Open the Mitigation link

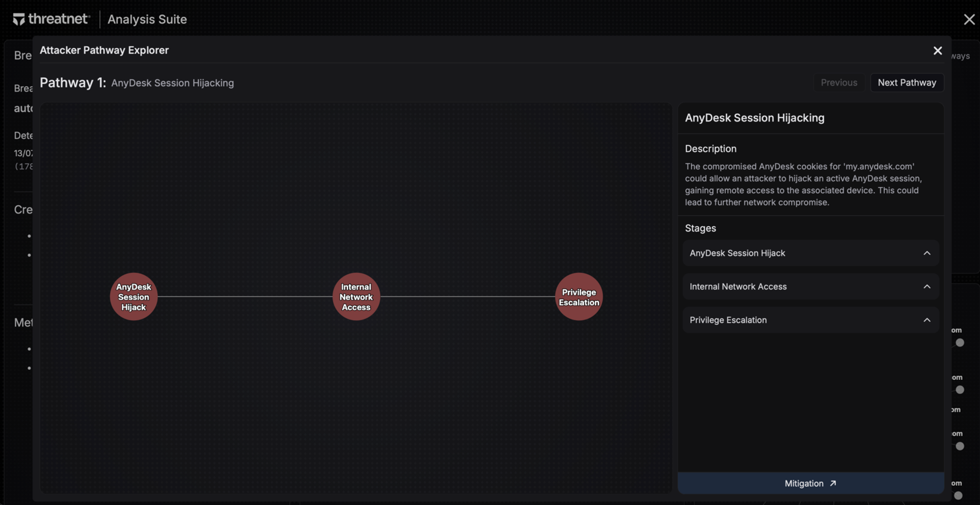pyautogui.click(x=811, y=483)
